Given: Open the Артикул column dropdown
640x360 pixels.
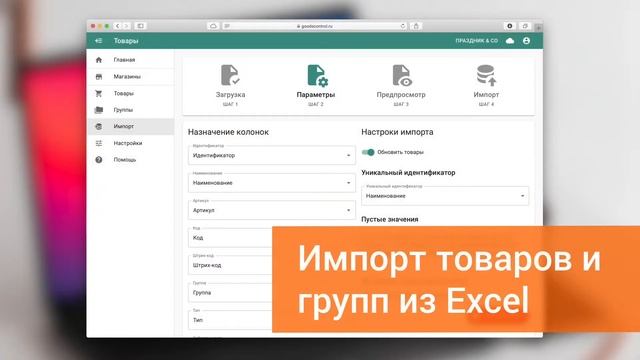Looking at the screenshot, I should [271, 210].
